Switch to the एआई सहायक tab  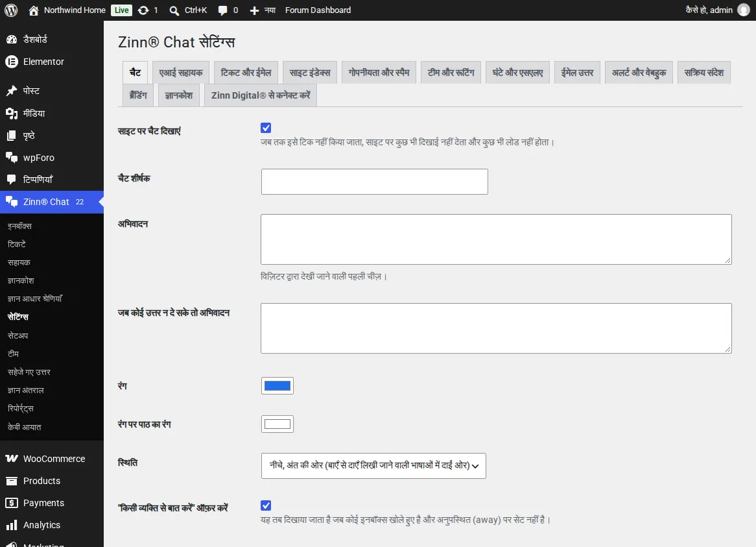[181, 73]
